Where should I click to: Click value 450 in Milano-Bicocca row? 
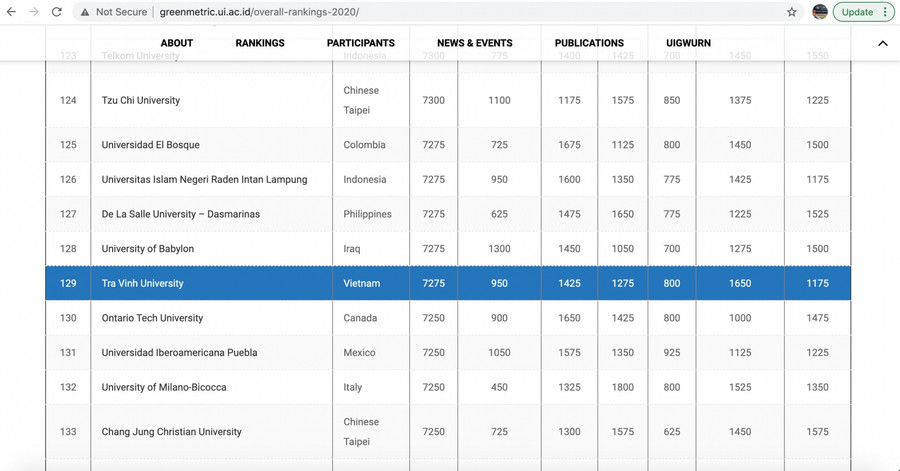pyautogui.click(x=499, y=387)
